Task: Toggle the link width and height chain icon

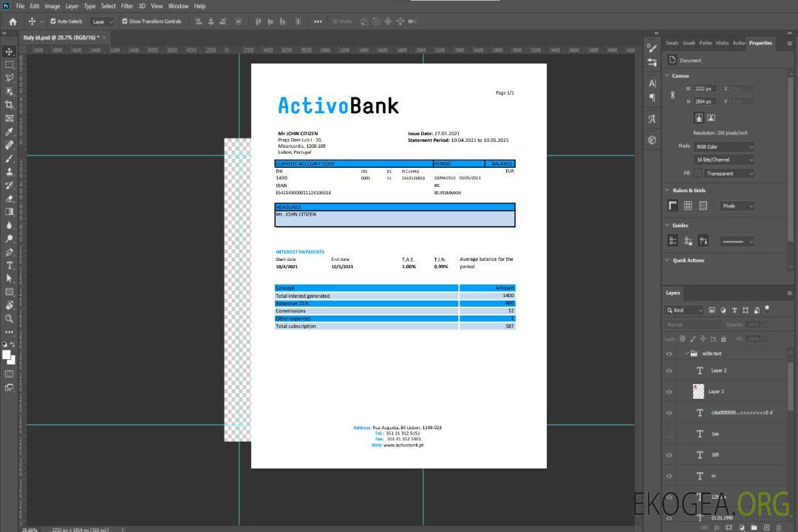Action: [x=673, y=95]
